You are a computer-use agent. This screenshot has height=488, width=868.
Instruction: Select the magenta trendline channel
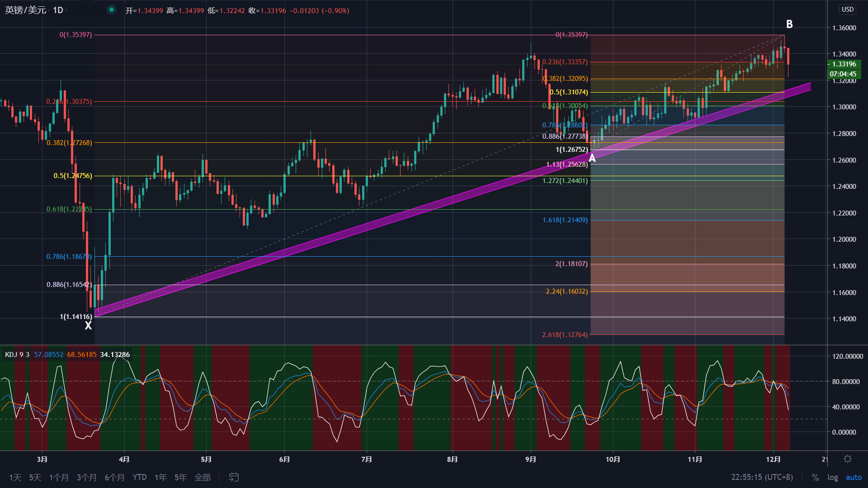pyautogui.click(x=362, y=228)
